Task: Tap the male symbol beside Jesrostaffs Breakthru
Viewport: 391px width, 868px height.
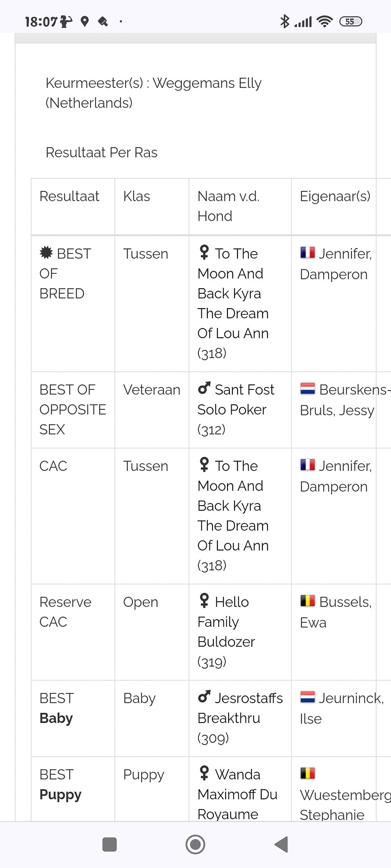Action: click(204, 696)
